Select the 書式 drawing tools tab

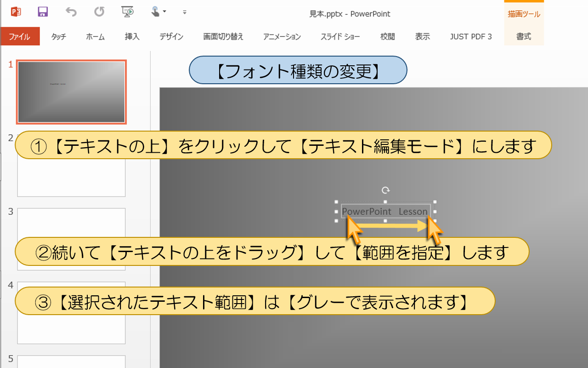pos(524,37)
